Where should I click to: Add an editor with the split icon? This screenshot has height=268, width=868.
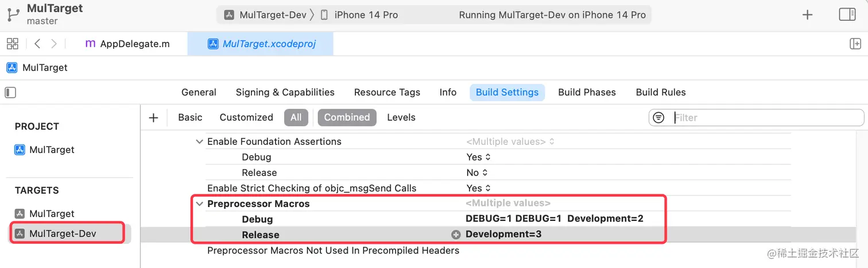855,44
